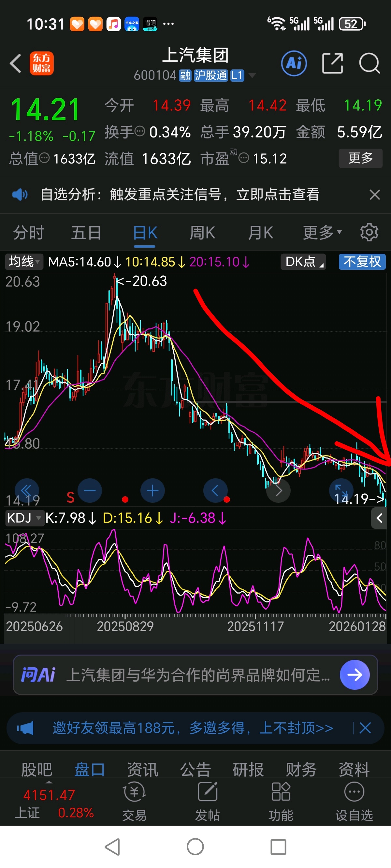Send the 问Ai question arrow button

tap(355, 675)
